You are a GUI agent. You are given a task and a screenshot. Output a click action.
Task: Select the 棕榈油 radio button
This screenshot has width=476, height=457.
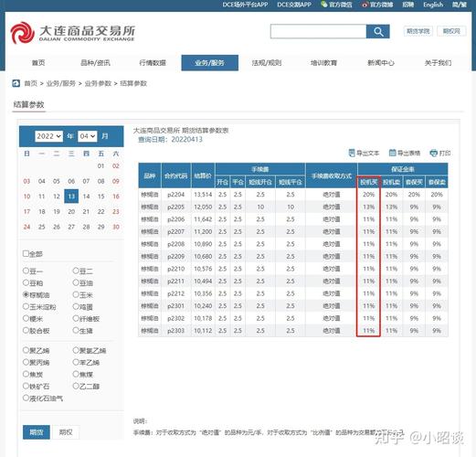[26, 294]
